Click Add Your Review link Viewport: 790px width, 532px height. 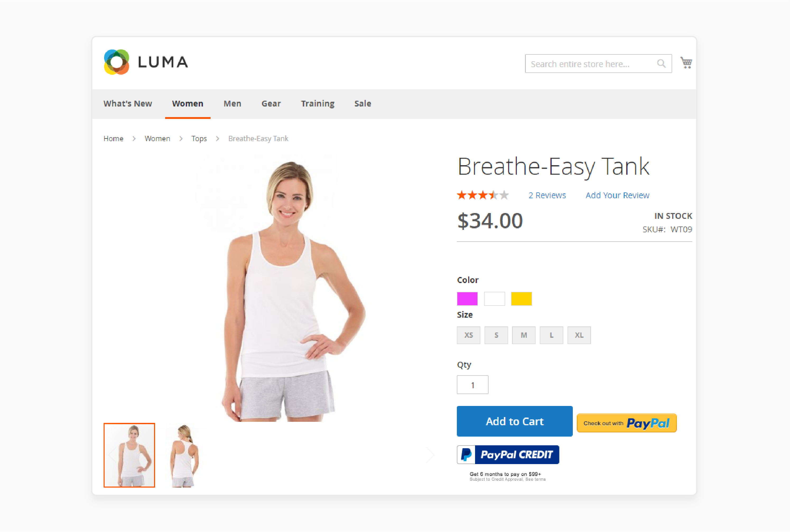pyautogui.click(x=617, y=194)
